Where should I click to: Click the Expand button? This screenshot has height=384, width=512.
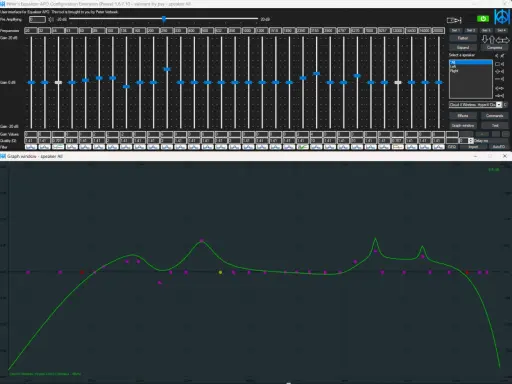click(463, 47)
